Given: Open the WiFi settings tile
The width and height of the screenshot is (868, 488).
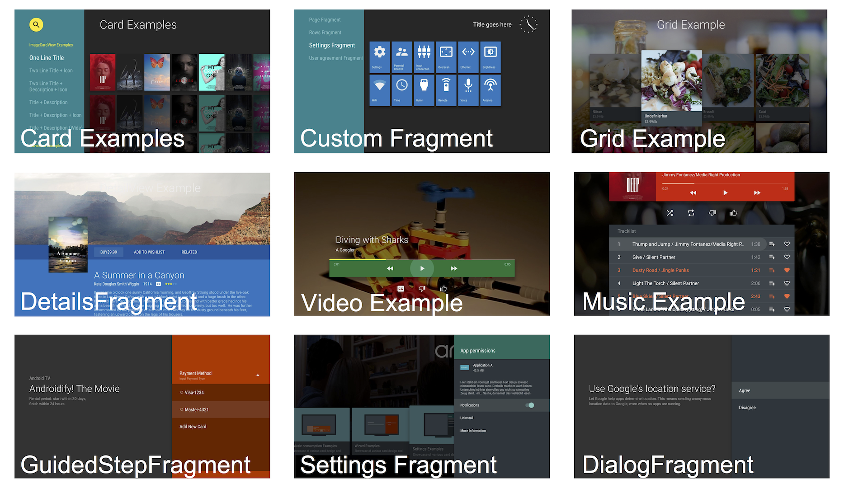Looking at the screenshot, I should coord(379,90).
